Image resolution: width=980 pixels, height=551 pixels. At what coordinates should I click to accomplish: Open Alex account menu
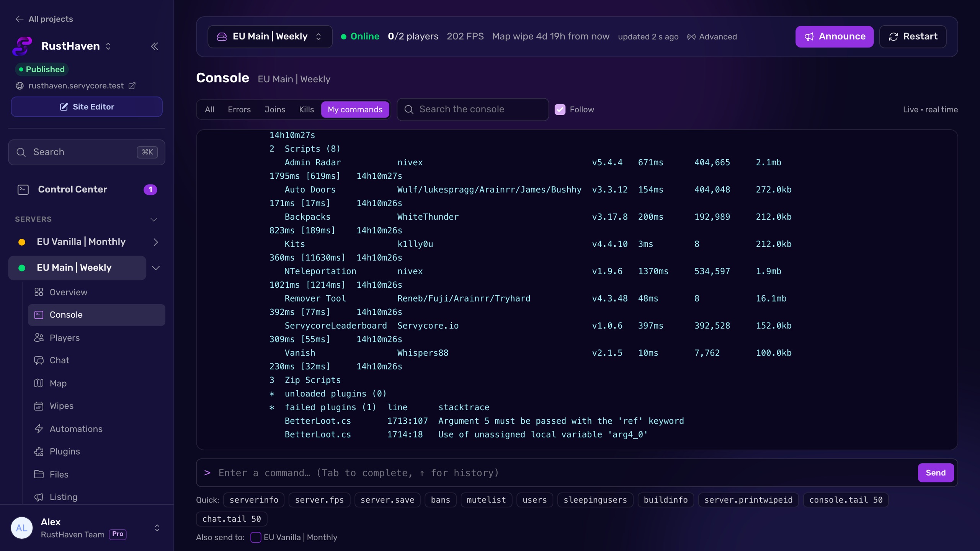[x=87, y=528]
